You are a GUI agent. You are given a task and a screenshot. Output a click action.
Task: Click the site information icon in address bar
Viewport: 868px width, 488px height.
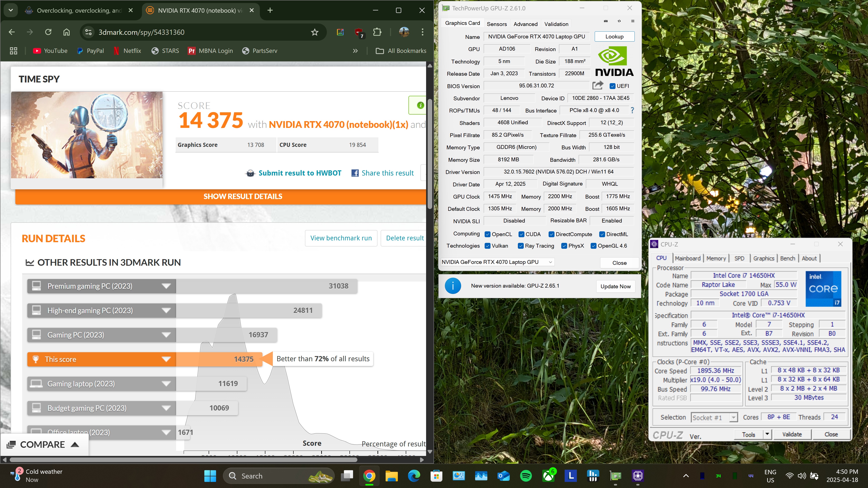(x=88, y=32)
